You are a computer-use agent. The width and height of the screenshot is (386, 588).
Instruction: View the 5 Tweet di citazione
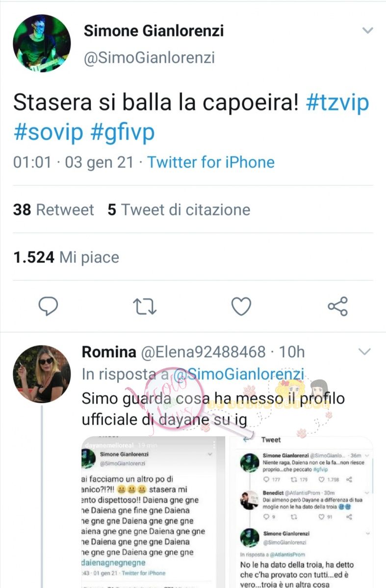click(x=179, y=210)
